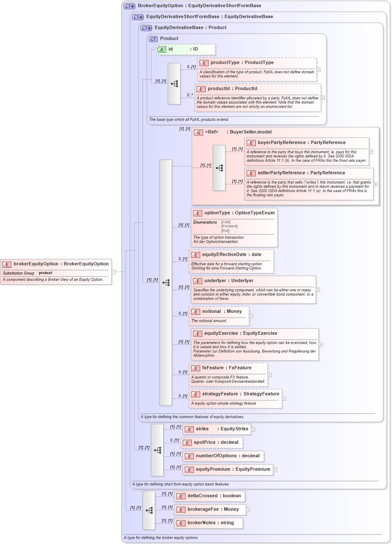Screen dimensions: 392x544
Task: Click the attribute icon beside id
Action: click(162, 49)
